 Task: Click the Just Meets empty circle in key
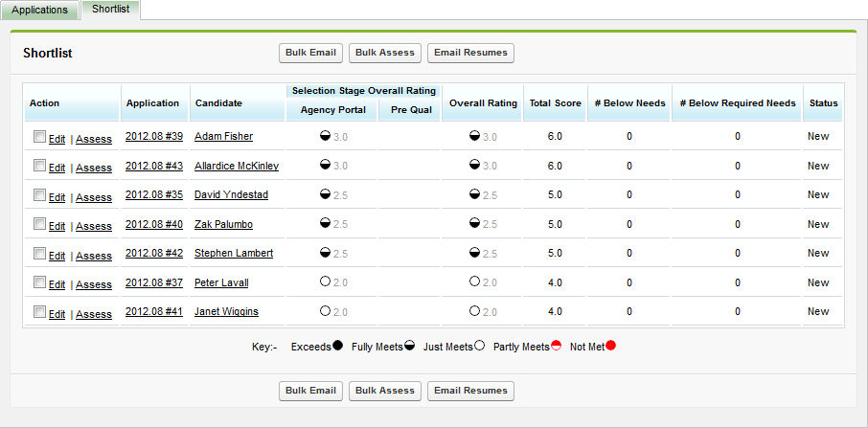pyautogui.click(x=479, y=346)
